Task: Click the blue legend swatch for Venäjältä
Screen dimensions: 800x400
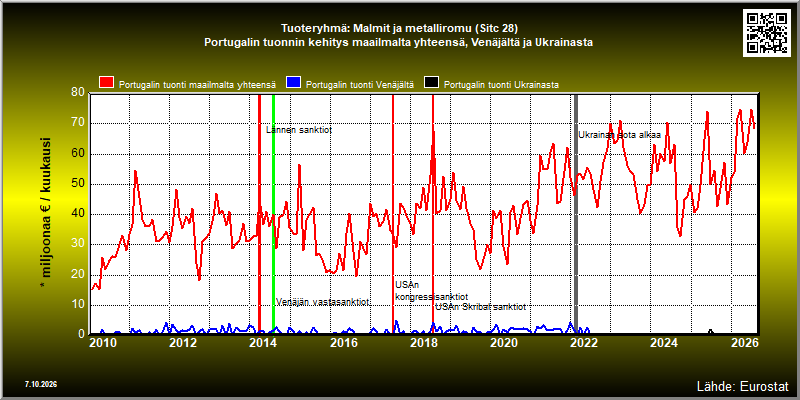Action: point(293,84)
